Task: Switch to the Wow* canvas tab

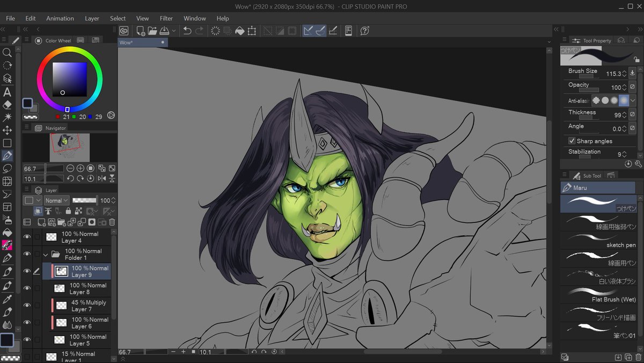Action: point(142,42)
